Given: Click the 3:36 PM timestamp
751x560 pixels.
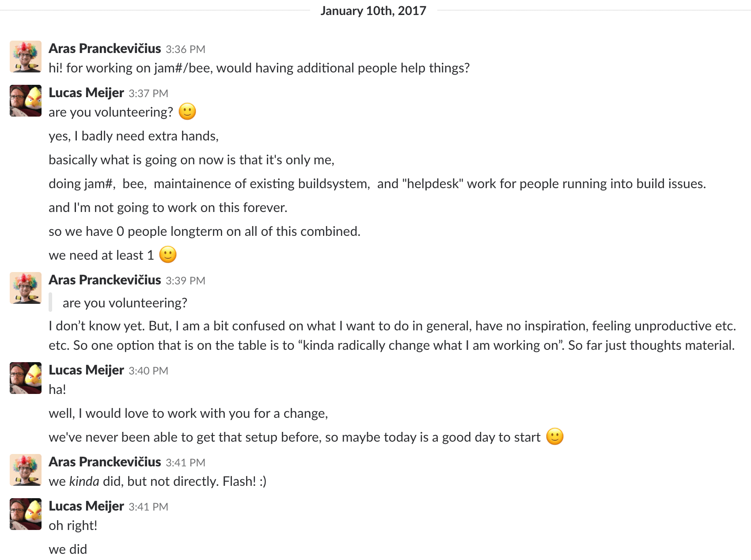Looking at the screenshot, I should (x=186, y=49).
